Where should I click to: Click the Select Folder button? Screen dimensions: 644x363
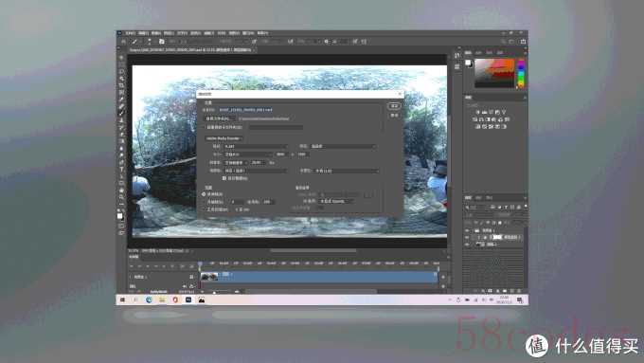pos(220,118)
